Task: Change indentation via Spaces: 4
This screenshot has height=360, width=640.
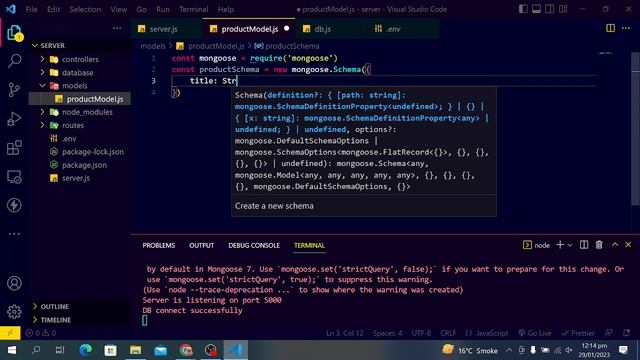Action: (x=387, y=333)
